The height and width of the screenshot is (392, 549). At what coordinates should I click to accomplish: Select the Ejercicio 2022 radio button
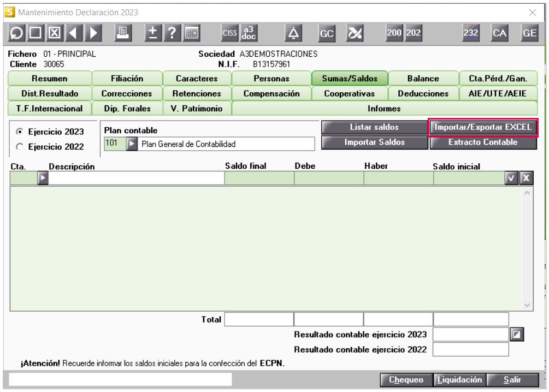(20, 147)
